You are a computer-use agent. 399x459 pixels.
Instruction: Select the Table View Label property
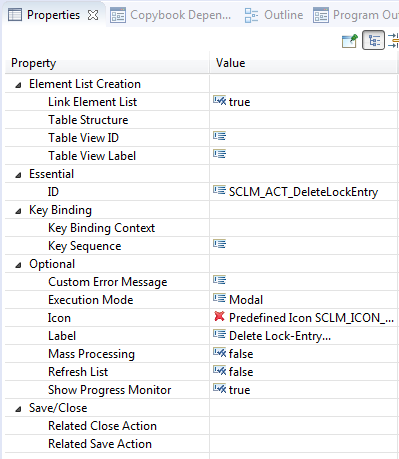[x=92, y=156]
